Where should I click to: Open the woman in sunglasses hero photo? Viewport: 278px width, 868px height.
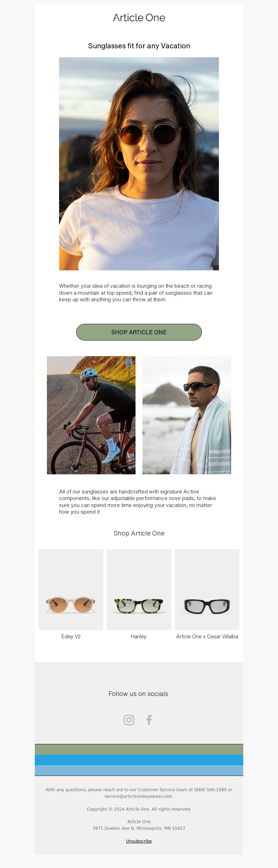[x=139, y=164]
